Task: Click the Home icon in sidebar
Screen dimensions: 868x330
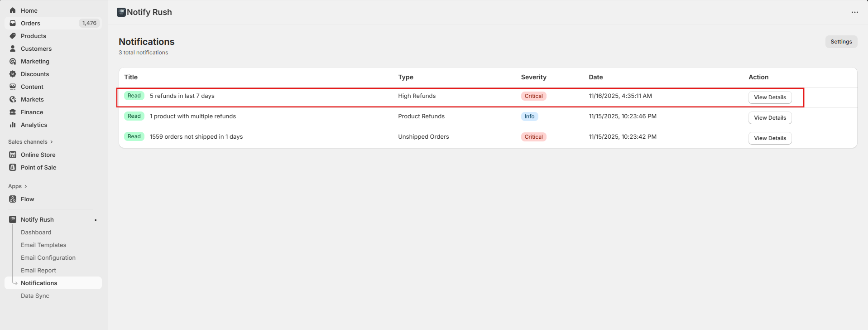Action: (13, 10)
